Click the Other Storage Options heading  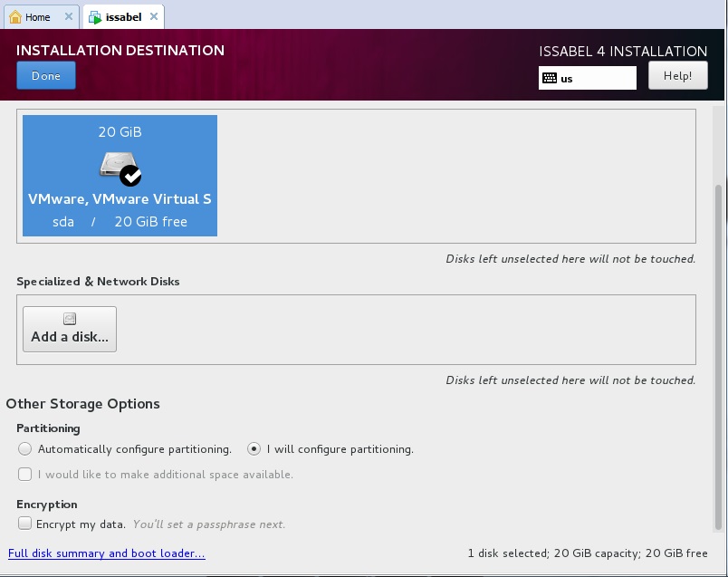pyautogui.click(x=82, y=404)
